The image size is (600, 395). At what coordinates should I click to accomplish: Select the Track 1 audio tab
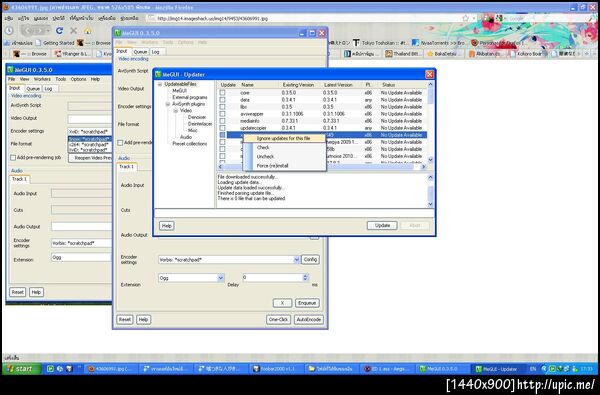tap(127, 166)
